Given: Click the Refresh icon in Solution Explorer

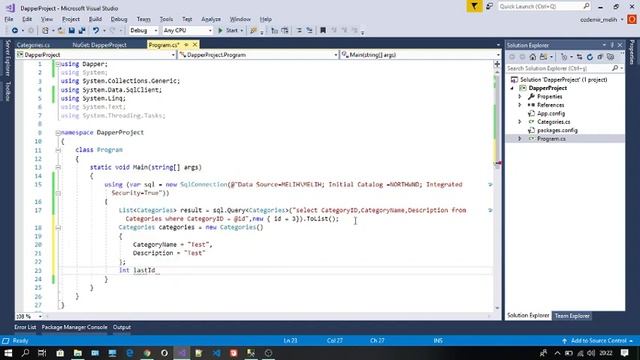Looking at the screenshot, I should point(590,57).
